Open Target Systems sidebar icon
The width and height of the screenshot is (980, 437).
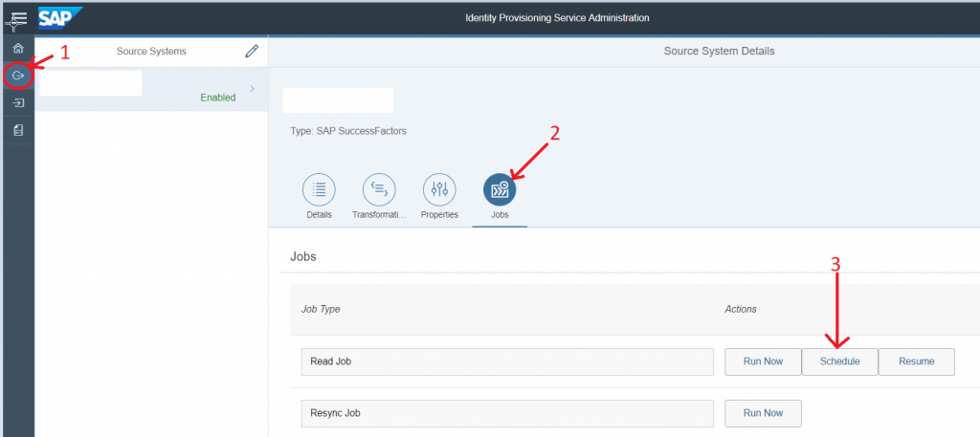[18, 103]
